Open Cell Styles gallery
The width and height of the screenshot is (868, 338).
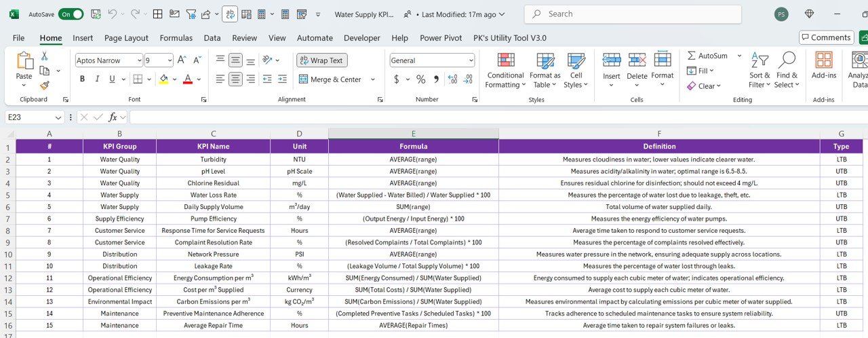576,71
